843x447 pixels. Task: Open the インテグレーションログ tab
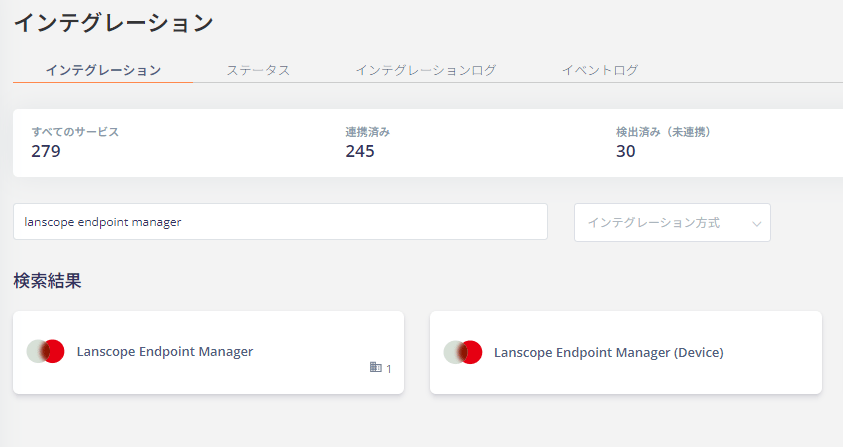click(x=425, y=70)
